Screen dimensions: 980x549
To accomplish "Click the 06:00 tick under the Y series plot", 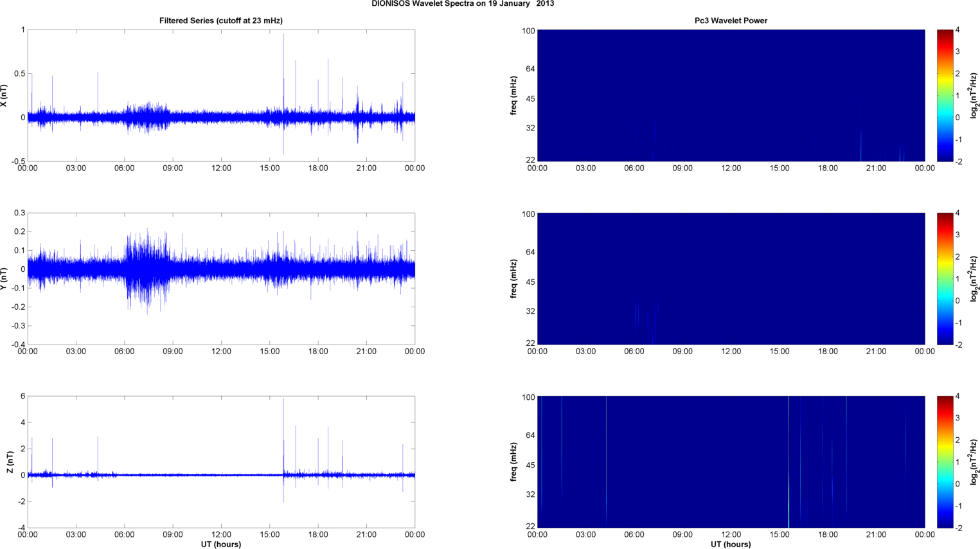I will [x=125, y=352].
